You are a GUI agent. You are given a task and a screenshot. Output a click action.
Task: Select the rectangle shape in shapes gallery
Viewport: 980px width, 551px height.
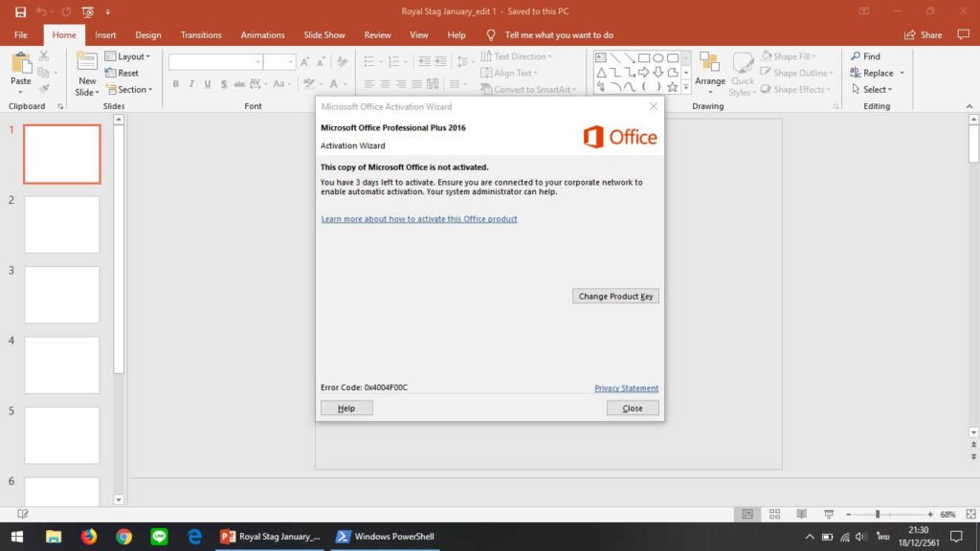(x=644, y=58)
